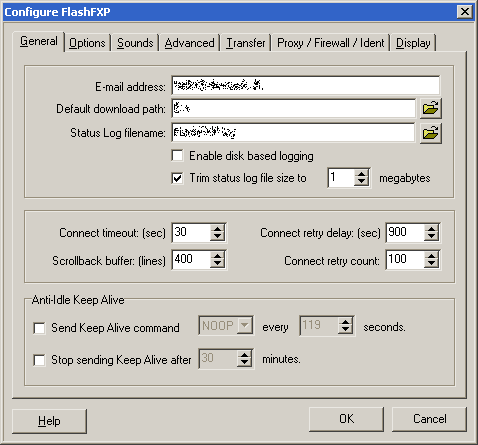Click the Scrollback buffer 400 field
The image size is (478, 445).
point(191,260)
